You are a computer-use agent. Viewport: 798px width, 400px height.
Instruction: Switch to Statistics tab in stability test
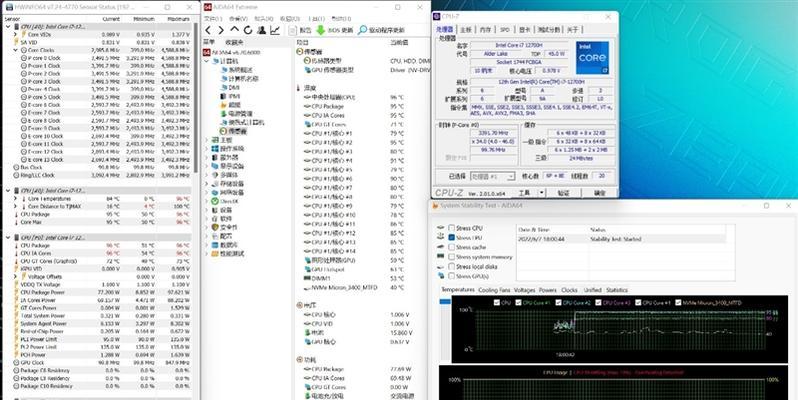(617, 290)
